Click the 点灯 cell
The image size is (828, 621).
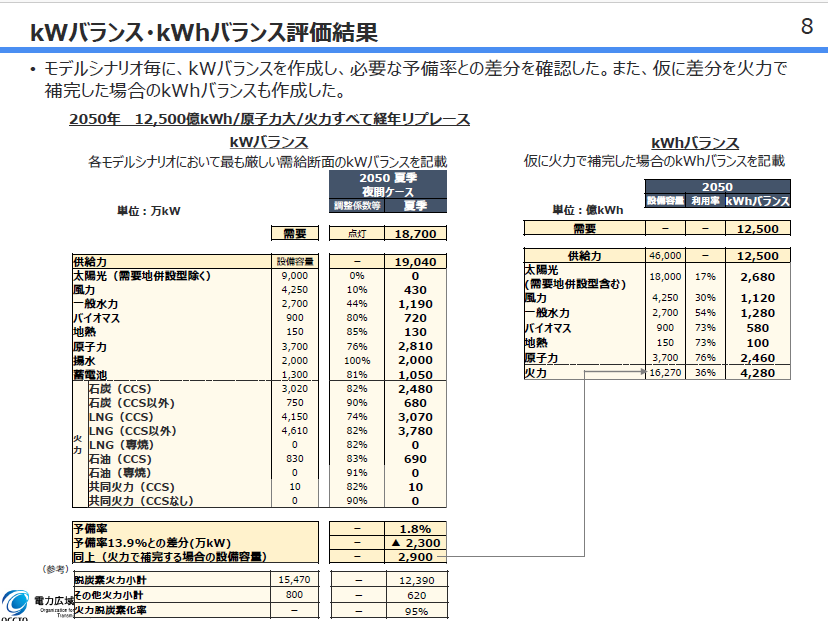[x=357, y=234]
